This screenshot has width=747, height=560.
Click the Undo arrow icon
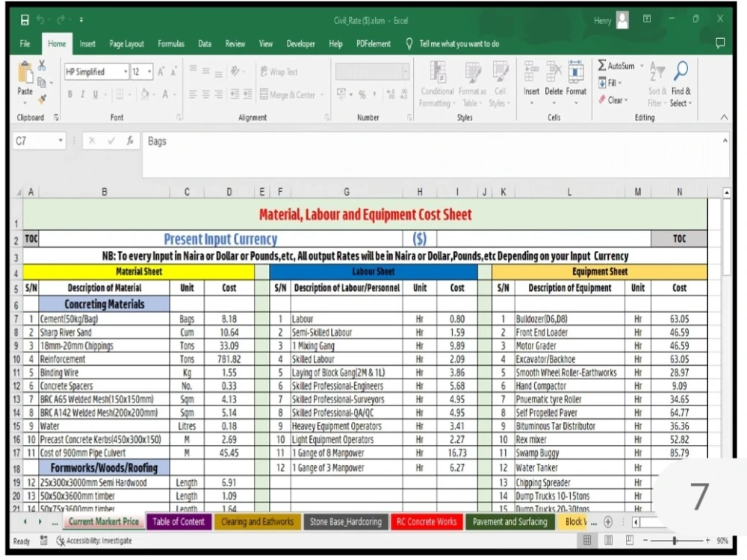pyautogui.click(x=40, y=20)
